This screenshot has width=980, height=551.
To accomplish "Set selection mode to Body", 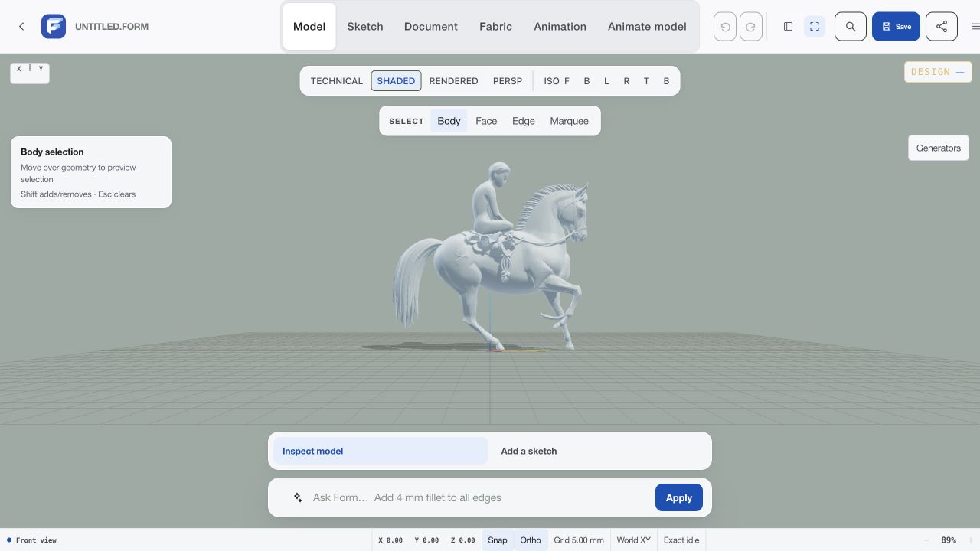I will [x=449, y=121].
